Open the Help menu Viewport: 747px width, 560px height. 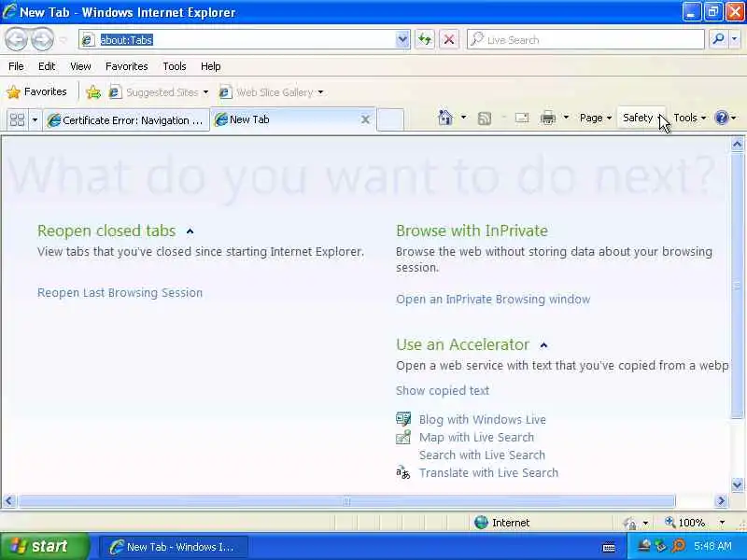211,66
